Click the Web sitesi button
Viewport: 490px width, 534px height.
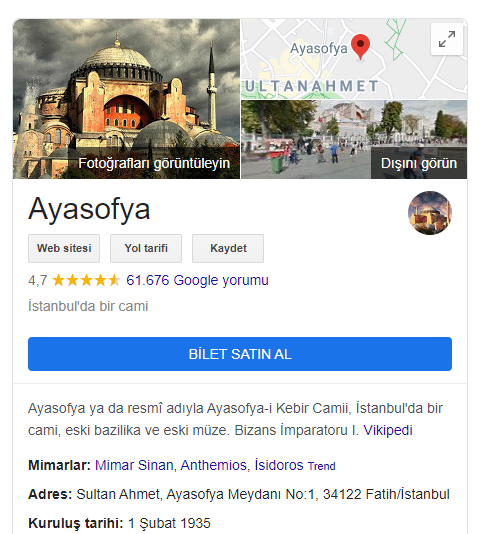click(x=64, y=248)
